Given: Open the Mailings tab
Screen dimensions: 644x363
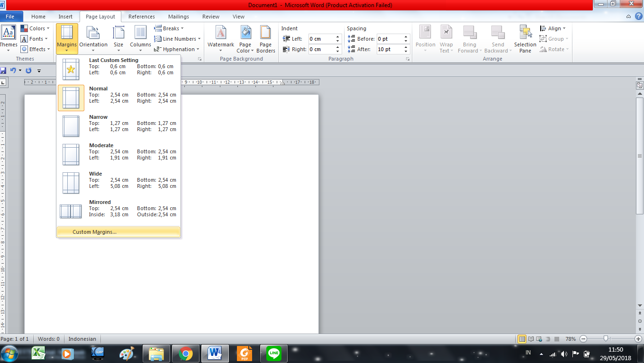Looking at the screenshot, I should (178, 16).
